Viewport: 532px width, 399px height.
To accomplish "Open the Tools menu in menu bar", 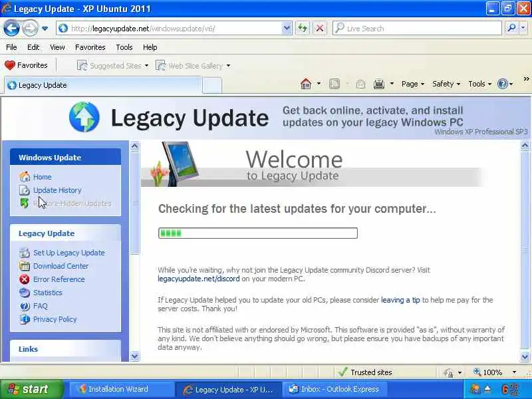I will click(124, 47).
